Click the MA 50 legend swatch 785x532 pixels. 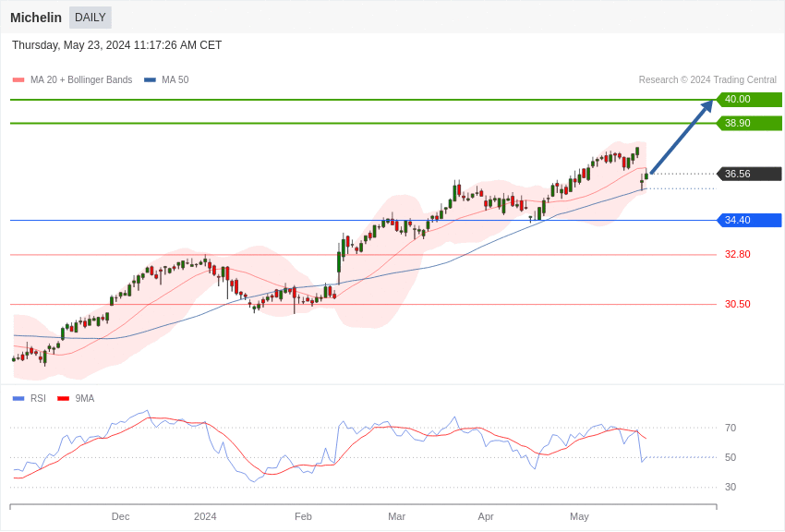pos(150,80)
